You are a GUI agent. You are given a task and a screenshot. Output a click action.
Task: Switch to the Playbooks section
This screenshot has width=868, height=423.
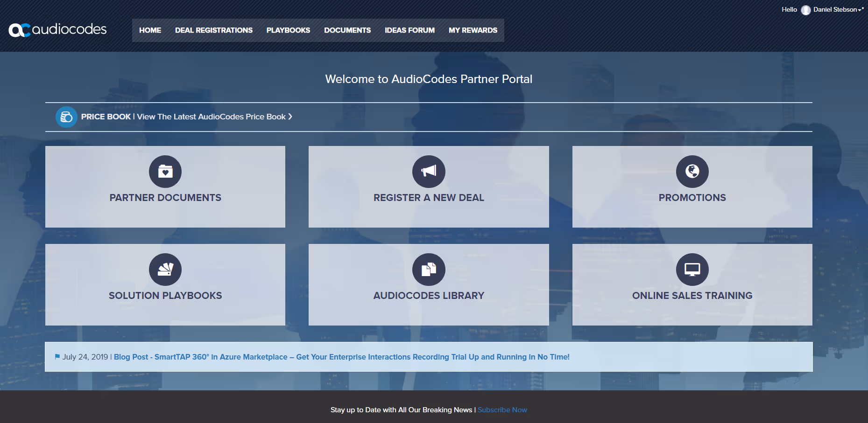(288, 30)
